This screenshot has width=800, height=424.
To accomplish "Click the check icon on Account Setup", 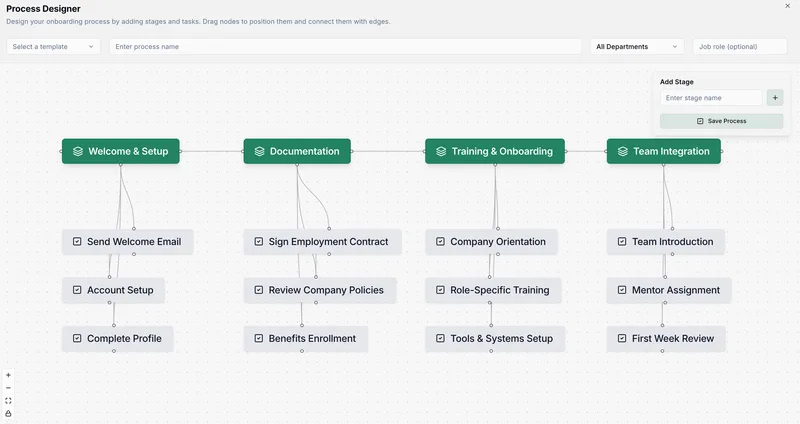I will pos(77,290).
